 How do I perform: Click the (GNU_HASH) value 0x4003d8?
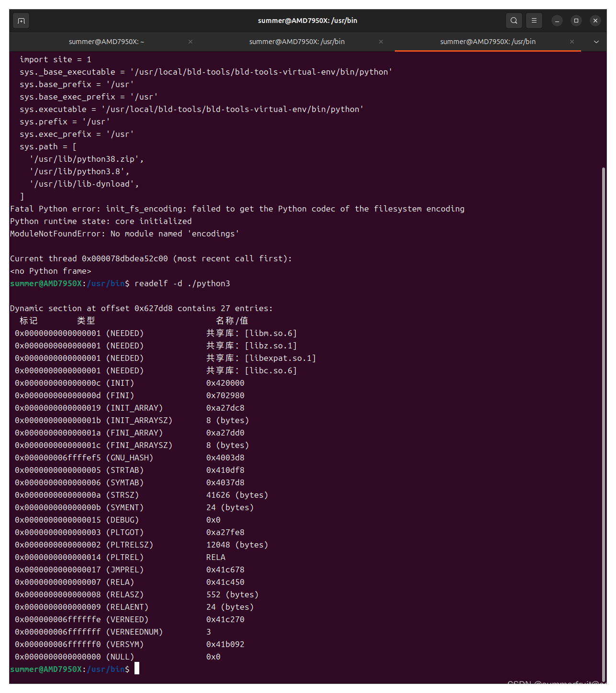(x=225, y=458)
